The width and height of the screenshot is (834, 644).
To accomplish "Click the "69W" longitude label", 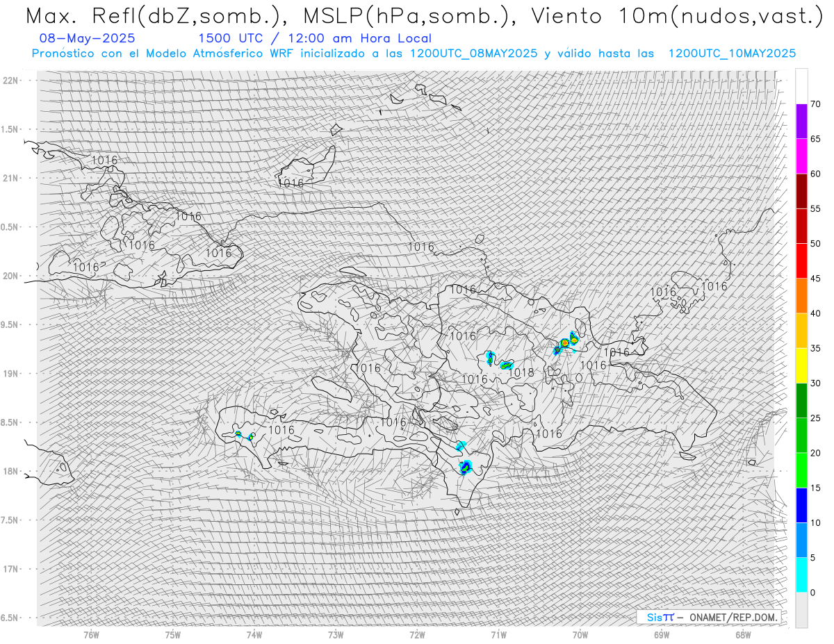I will [x=662, y=634].
